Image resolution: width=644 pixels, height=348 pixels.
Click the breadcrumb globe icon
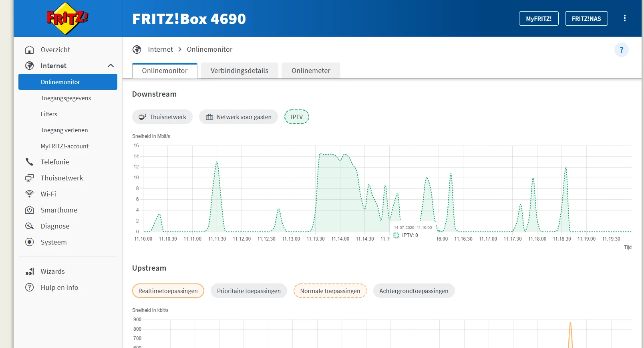coord(137,49)
